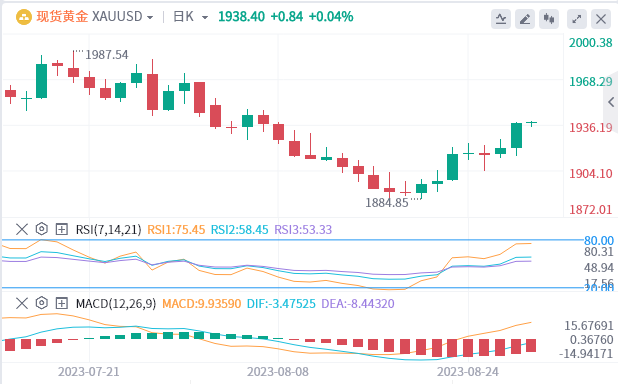The height and width of the screenshot is (384, 618).
Task: Select the 现货黄金 instrument name
Action: click(62, 17)
